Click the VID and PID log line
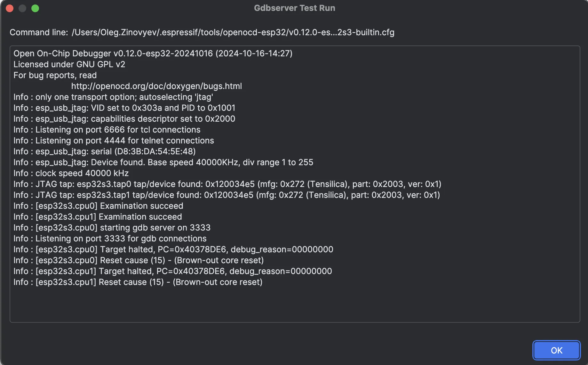This screenshot has height=365, width=588. (124, 108)
